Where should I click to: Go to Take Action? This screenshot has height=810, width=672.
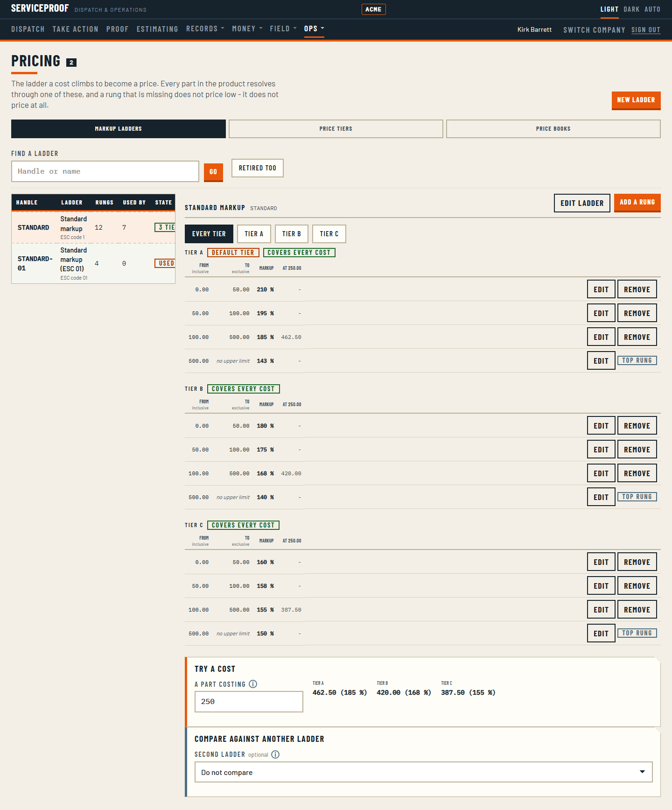click(76, 29)
